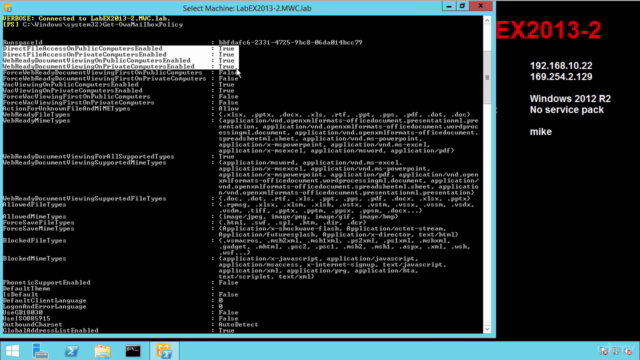Click 'ForceWacViewingFirstOnPrivateComputers' property
The width and height of the screenshot is (640, 360).
pyautogui.click(x=79, y=102)
